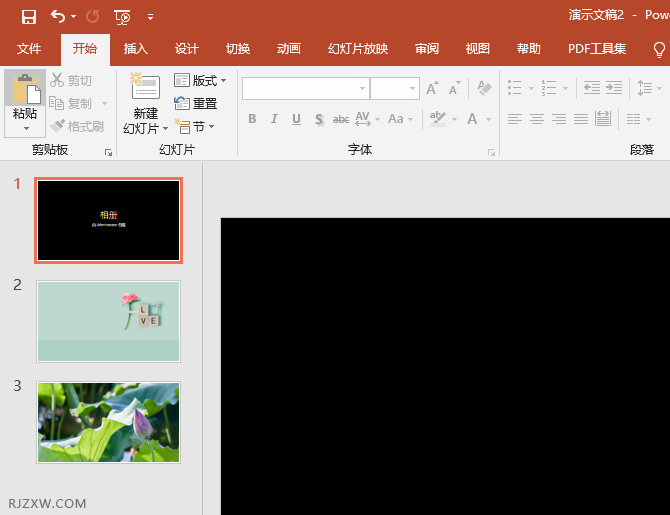This screenshot has width=670, height=515.
Task: Open the Layout (版式) dropdown
Action: (x=200, y=80)
